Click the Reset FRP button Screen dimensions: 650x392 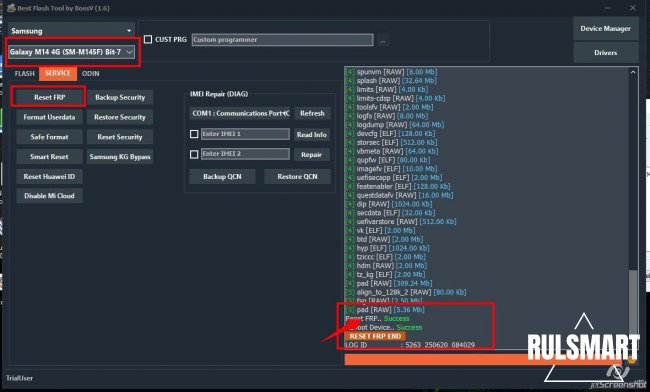49,97
